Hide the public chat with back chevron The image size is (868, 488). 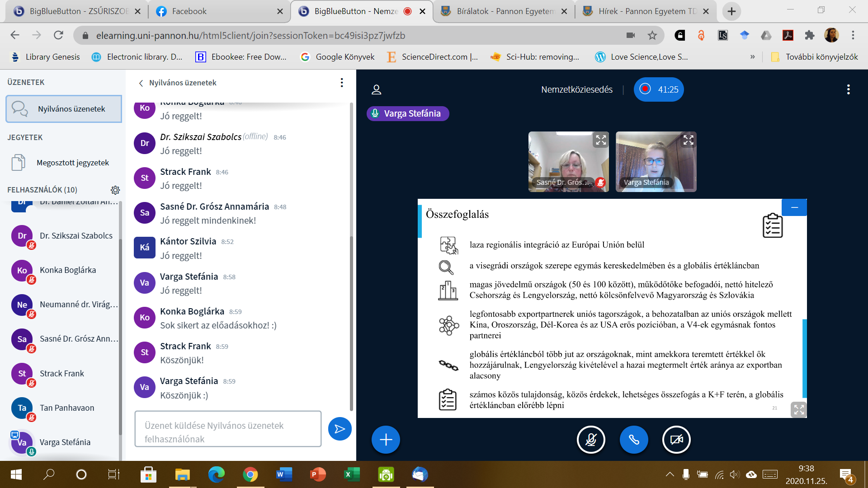click(x=141, y=83)
